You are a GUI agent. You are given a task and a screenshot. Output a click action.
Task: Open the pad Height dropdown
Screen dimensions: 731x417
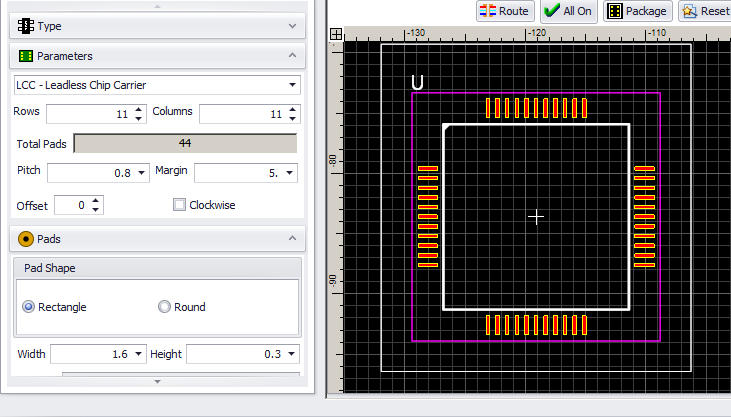point(291,354)
